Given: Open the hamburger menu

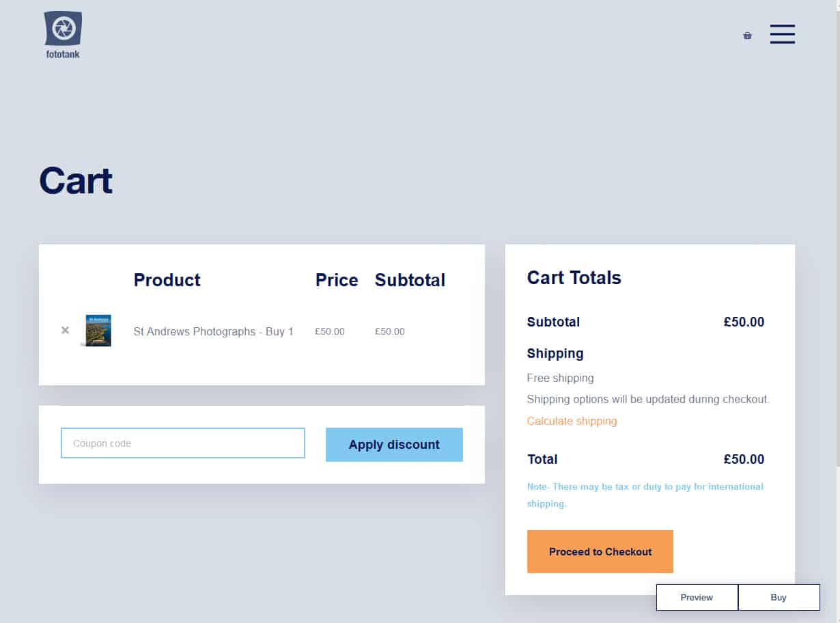Looking at the screenshot, I should 783,34.
